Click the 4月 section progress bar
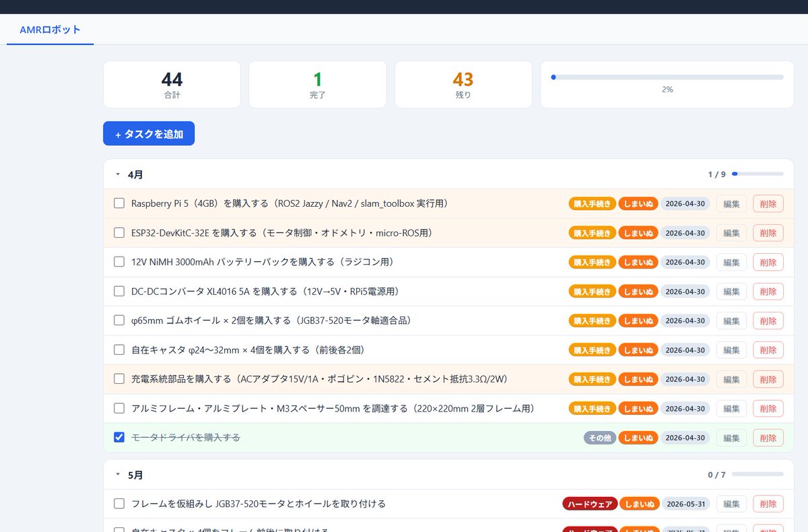 (x=757, y=174)
